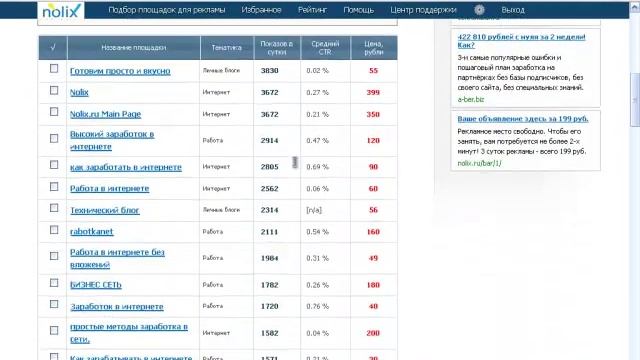Open Работа в интернете без вложений link
The image size is (640, 360).
coord(117,258)
